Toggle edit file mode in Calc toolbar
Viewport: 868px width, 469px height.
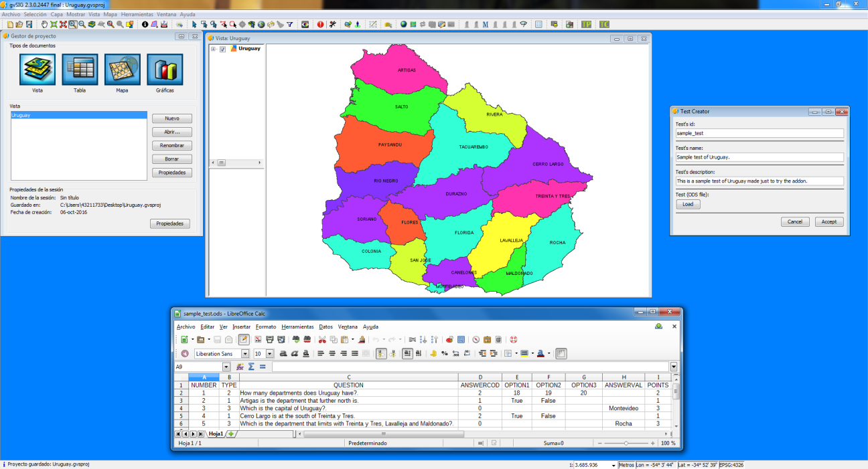244,339
